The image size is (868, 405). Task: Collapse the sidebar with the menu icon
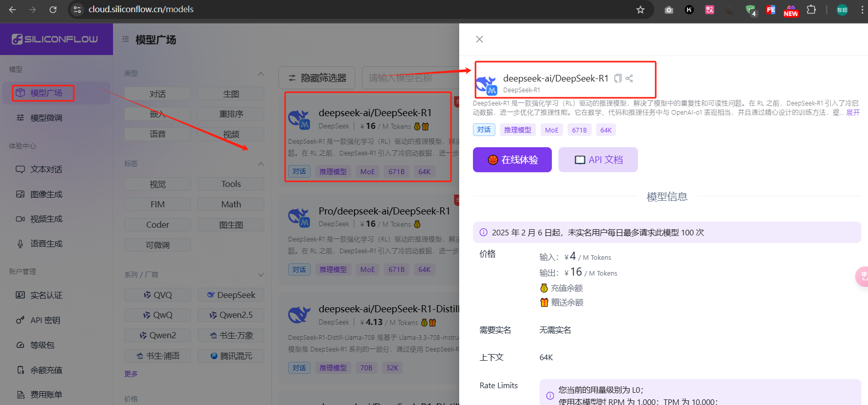[x=125, y=39]
